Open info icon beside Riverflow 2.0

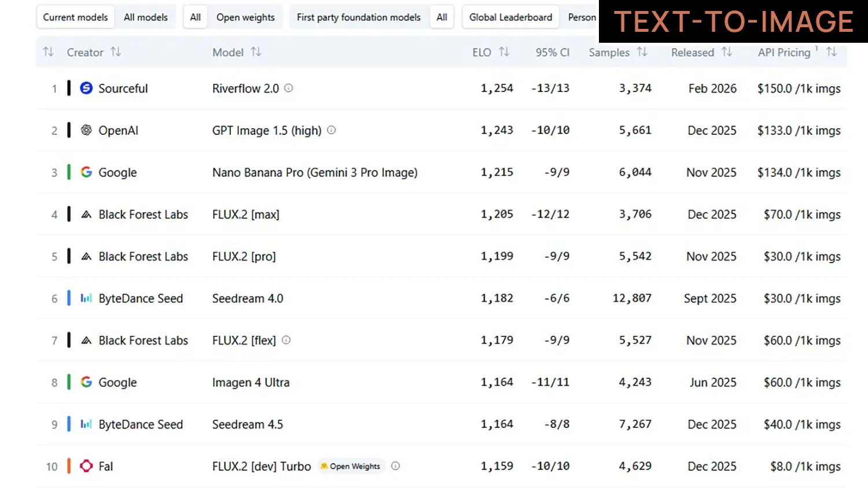click(289, 88)
